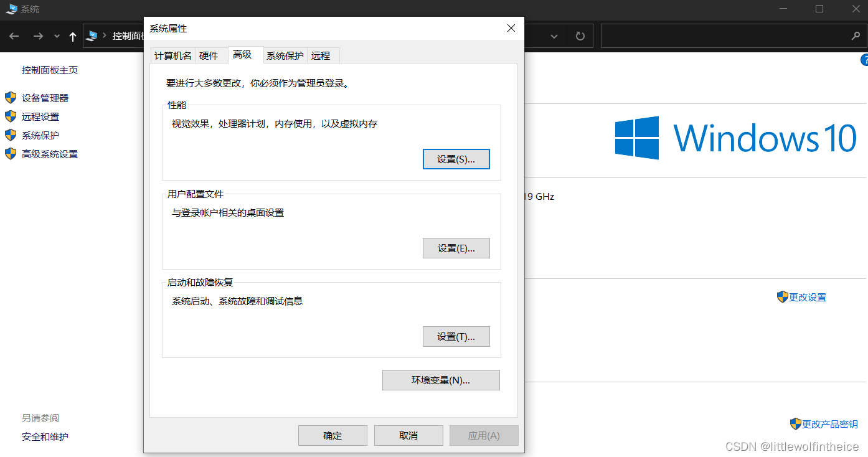Click the back arrow in the System window
Screen dimensions: 868x457
pos(14,36)
